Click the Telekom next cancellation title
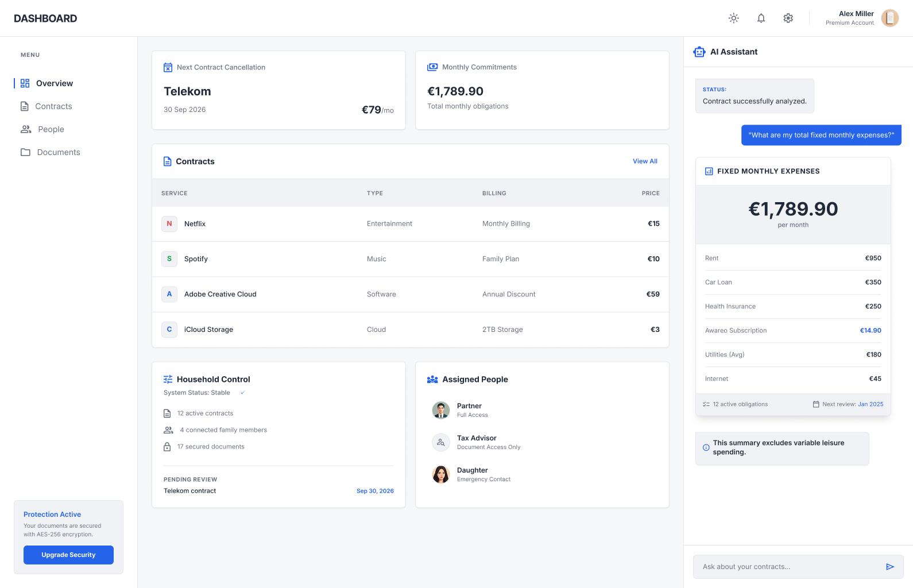 click(187, 91)
